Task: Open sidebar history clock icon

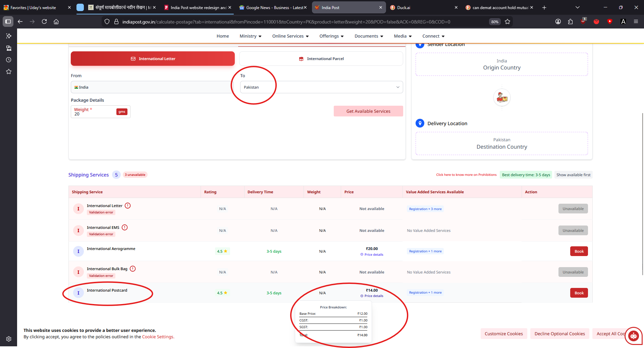Action: 9,60
